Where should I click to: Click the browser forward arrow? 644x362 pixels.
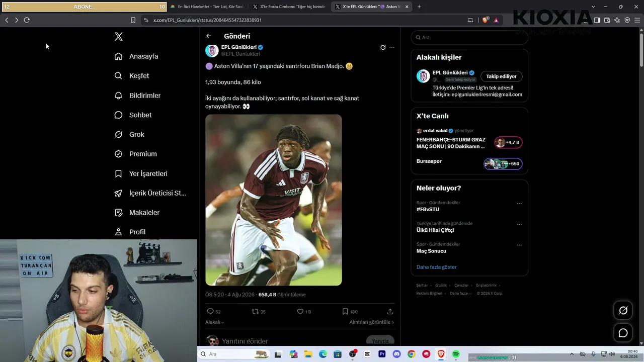coord(17,20)
